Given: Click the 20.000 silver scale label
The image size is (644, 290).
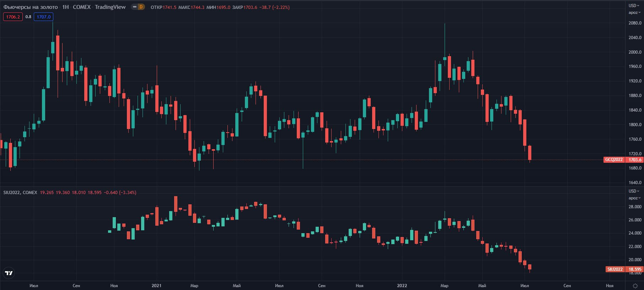Looking at the screenshot, I should click(x=635, y=260).
